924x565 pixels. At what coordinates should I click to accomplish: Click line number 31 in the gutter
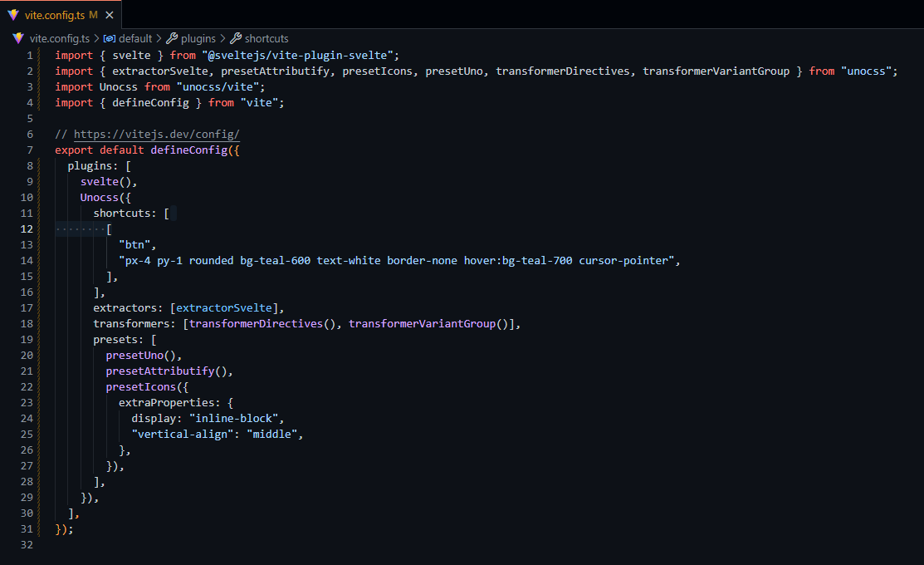click(26, 528)
